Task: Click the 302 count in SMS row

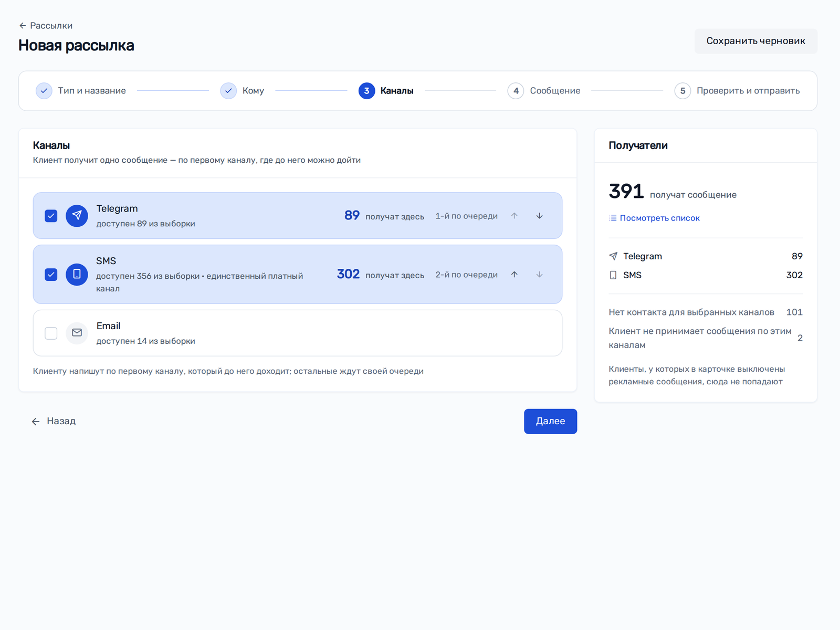Action: (x=348, y=274)
